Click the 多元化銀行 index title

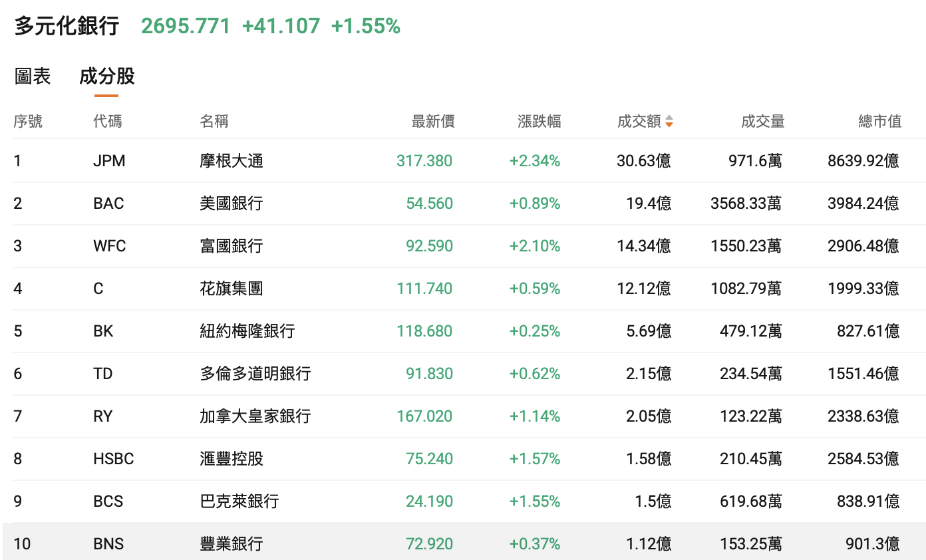tap(67, 26)
